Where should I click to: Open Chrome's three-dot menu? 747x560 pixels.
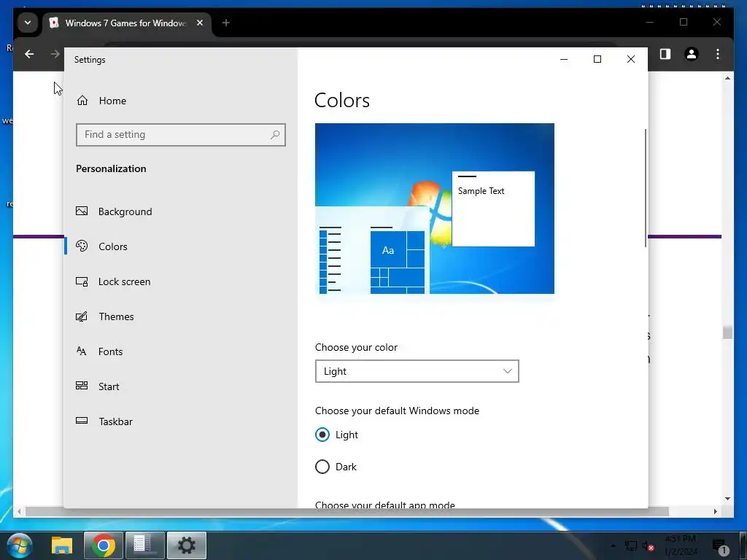coord(718,54)
